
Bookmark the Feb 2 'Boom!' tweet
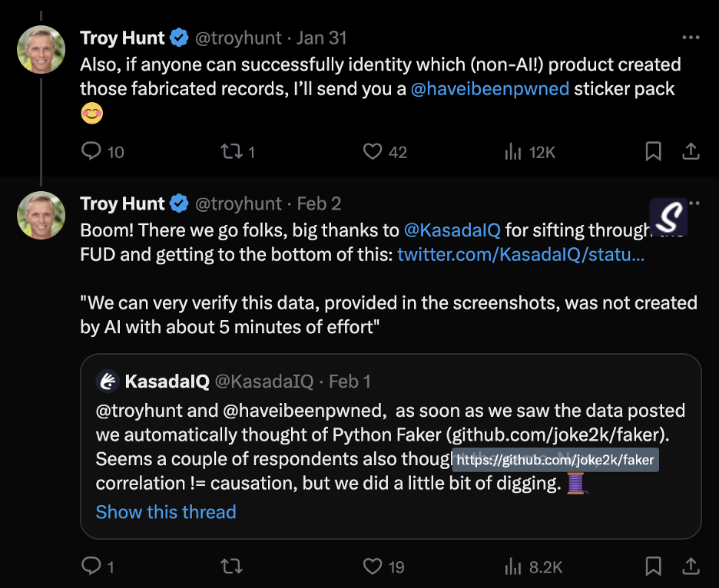[653, 567]
